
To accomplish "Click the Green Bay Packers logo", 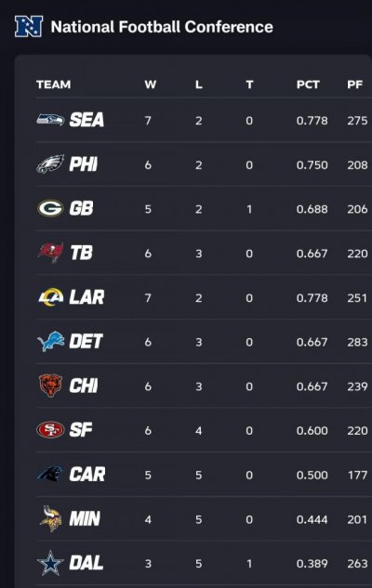I will pyautogui.click(x=50, y=208).
